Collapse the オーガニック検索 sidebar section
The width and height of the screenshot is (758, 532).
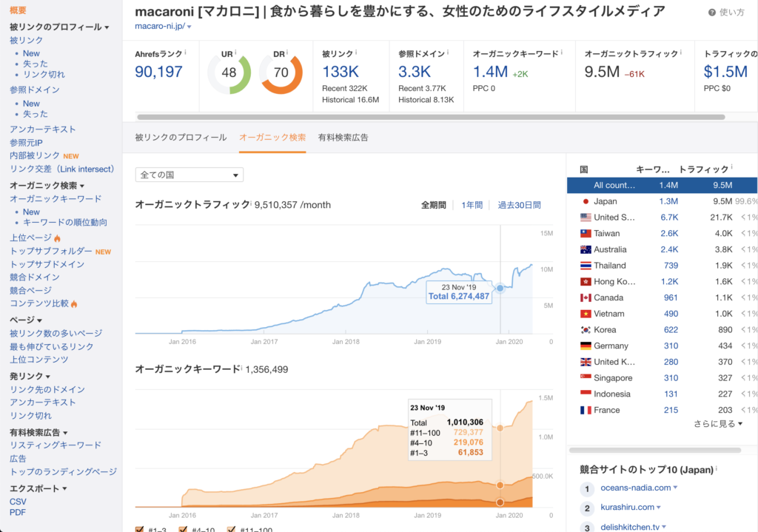coord(82,186)
